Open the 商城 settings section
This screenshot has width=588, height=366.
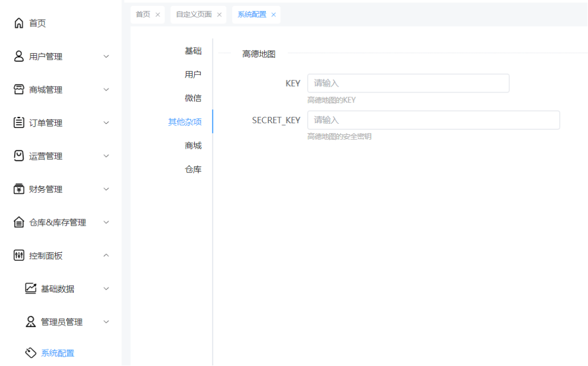click(x=193, y=145)
